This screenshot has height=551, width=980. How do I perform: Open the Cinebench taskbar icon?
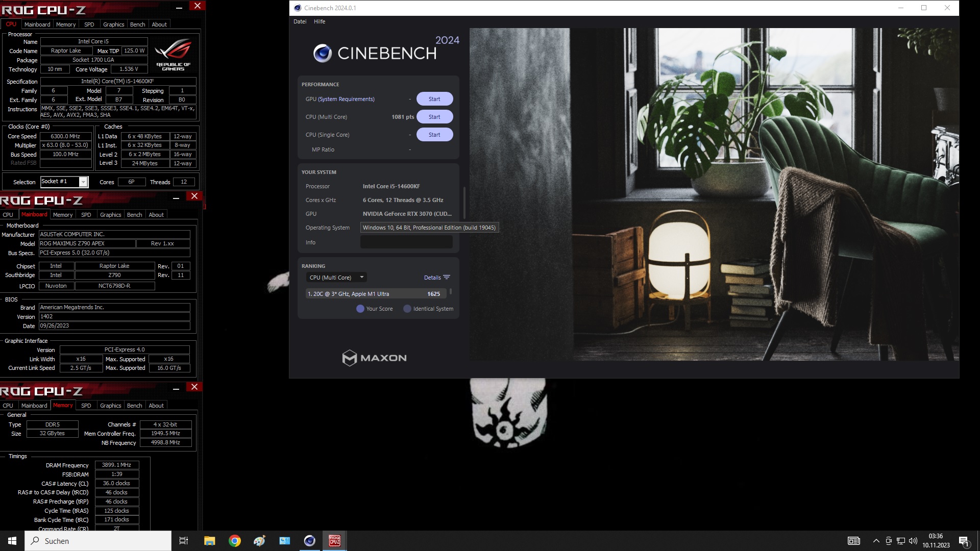pos(309,541)
